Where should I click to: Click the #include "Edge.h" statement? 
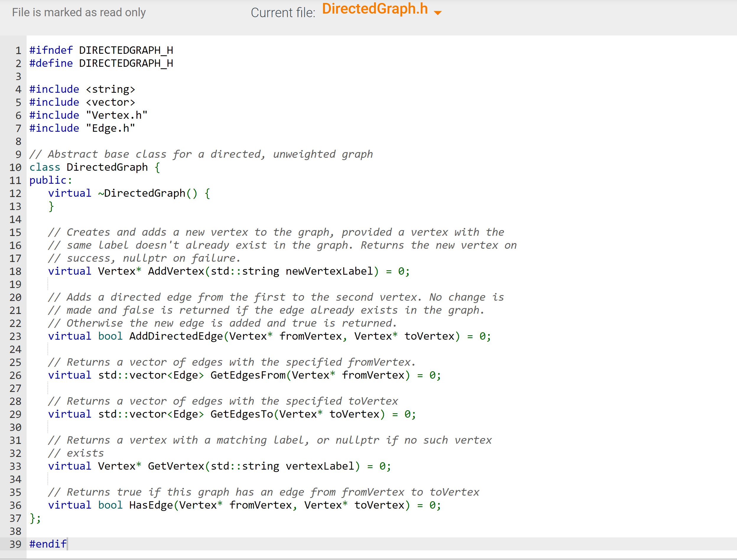pyautogui.click(x=82, y=128)
